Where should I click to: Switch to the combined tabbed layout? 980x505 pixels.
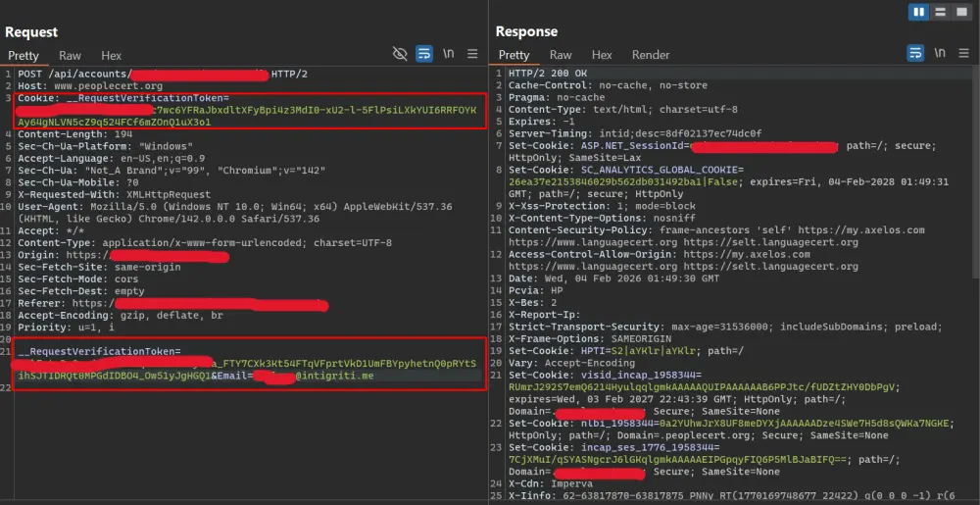pyautogui.click(x=960, y=12)
